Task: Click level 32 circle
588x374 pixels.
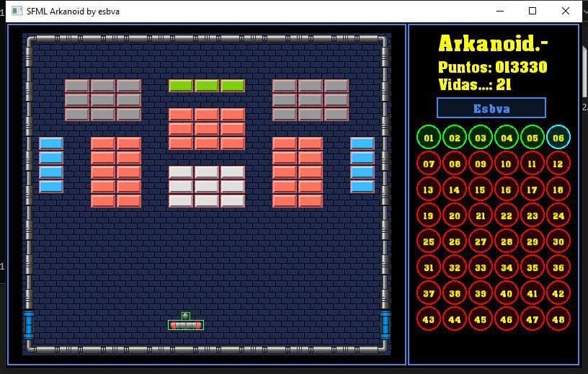Action: [455, 267]
